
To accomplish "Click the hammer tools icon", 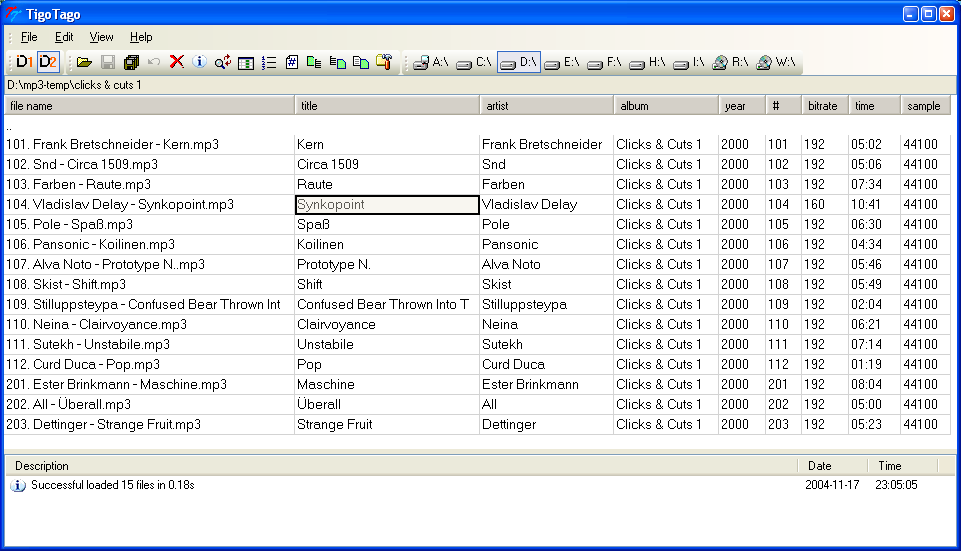I will coord(382,62).
